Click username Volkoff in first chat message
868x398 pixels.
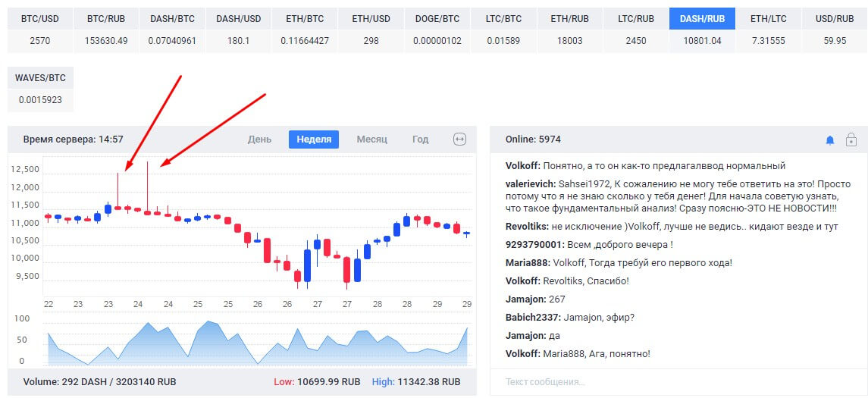pyautogui.click(x=522, y=165)
